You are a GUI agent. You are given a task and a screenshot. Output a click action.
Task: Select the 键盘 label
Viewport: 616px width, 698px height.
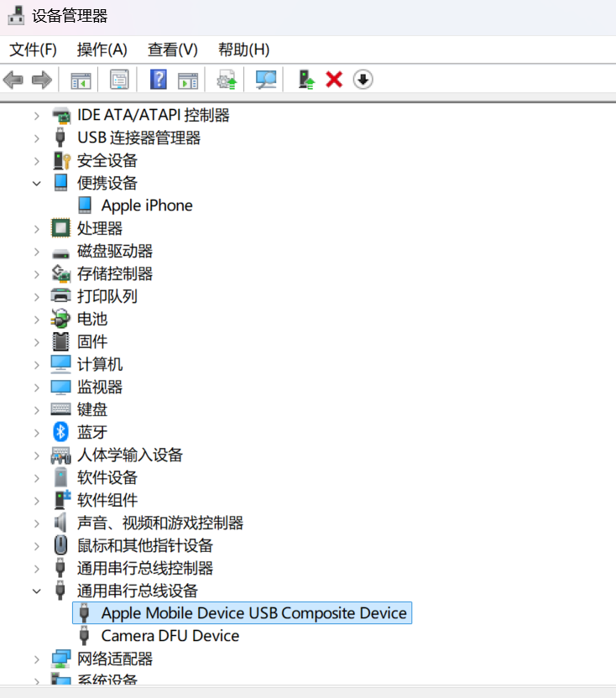pyautogui.click(x=92, y=409)
